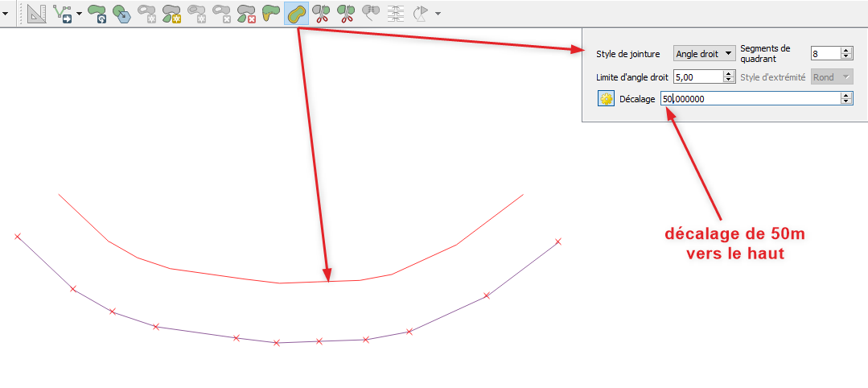Select the Split Parts scissors tool
This screenshot has height=388, width=868.
point(345,13)
